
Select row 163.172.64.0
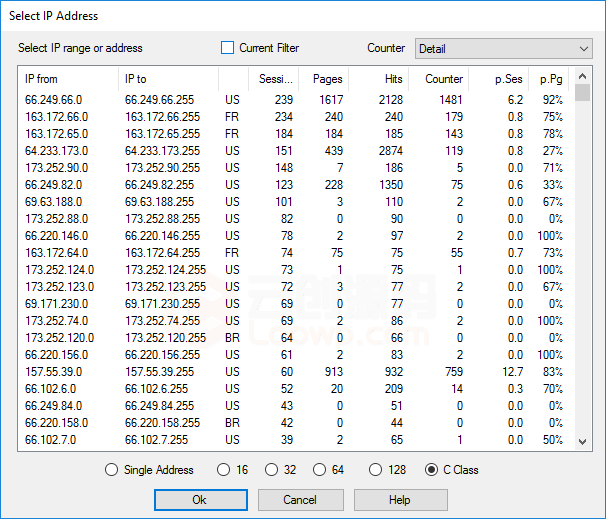click(x=294, y=253)
